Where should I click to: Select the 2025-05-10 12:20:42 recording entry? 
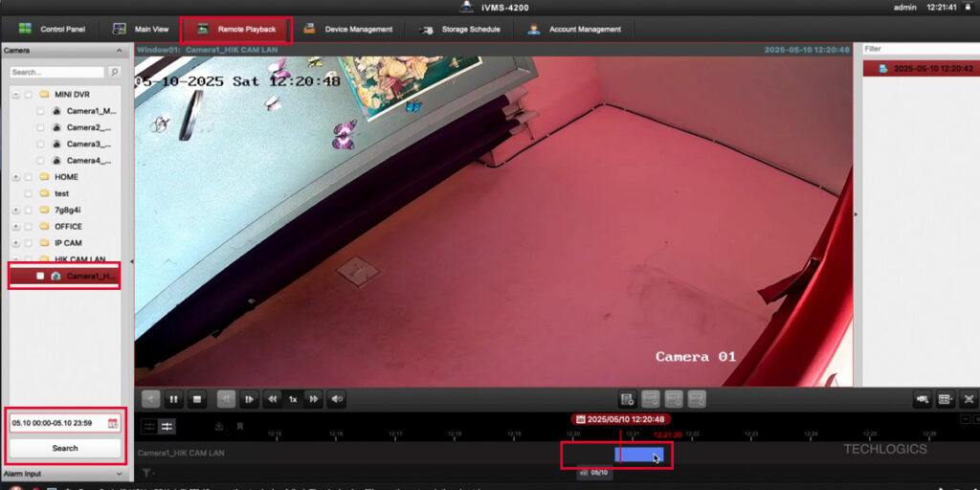coord(920,69)
